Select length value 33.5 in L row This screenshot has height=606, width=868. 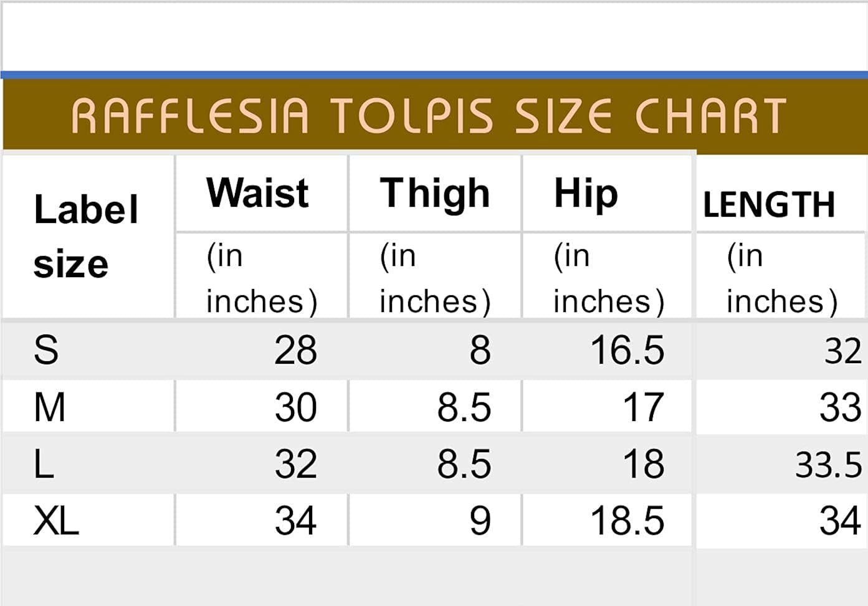coord(828,465)
